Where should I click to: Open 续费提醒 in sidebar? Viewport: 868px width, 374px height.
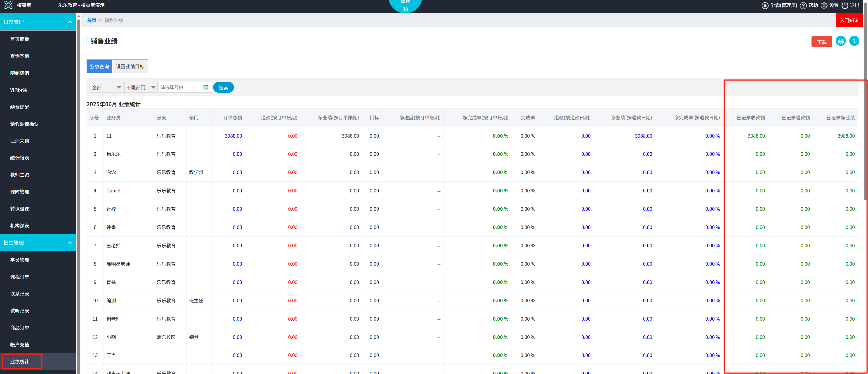click(x=19, y=107)
